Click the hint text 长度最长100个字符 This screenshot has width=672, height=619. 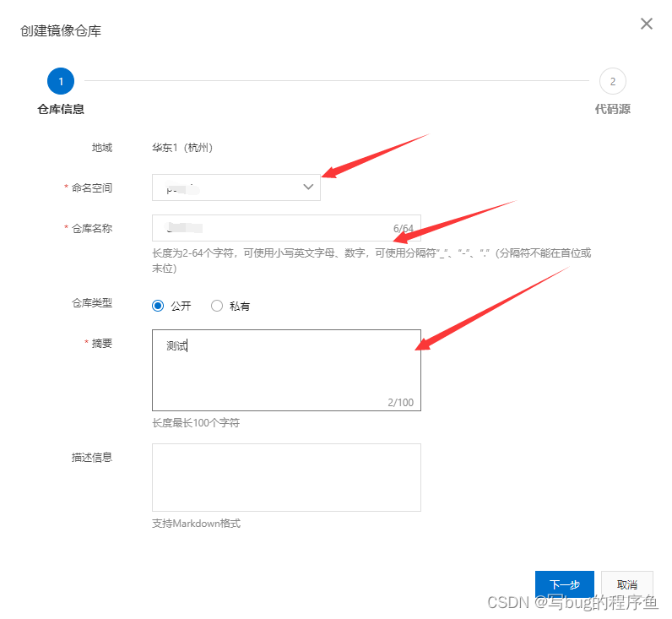(x=196, y=423)
